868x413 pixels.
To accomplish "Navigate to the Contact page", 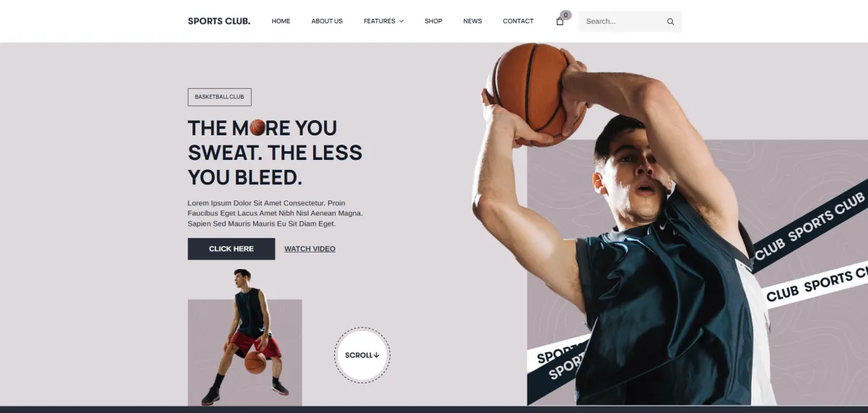I will (518, 21).
